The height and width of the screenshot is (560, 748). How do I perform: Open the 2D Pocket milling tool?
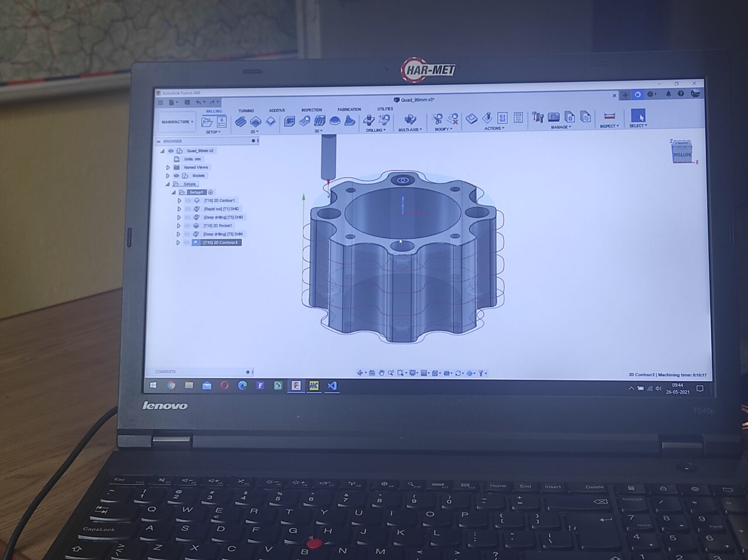coord(255,122)
